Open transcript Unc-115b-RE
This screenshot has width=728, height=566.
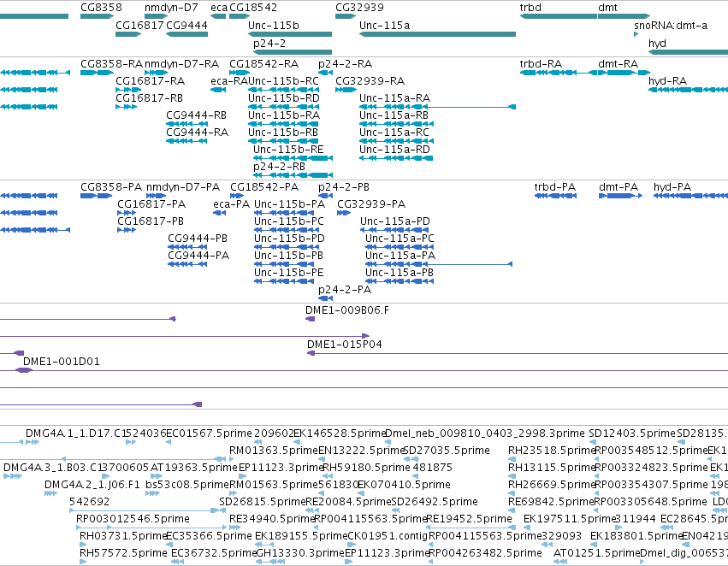click(x=288, y=150)
